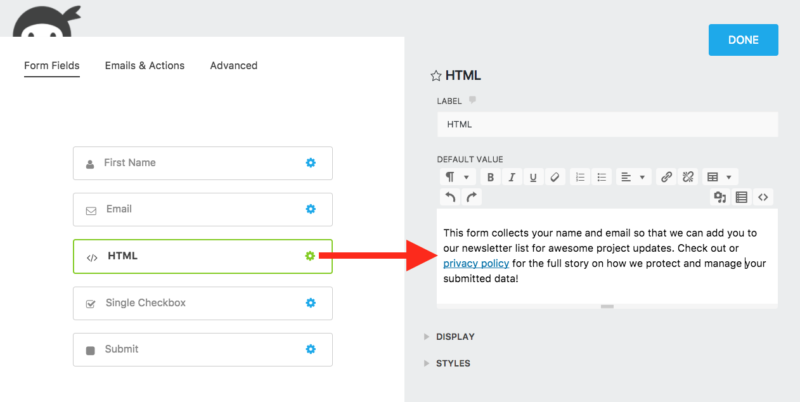This screenshot has height=402, width=800.
Task: Select the Submit field row
Action: [203, 350]
